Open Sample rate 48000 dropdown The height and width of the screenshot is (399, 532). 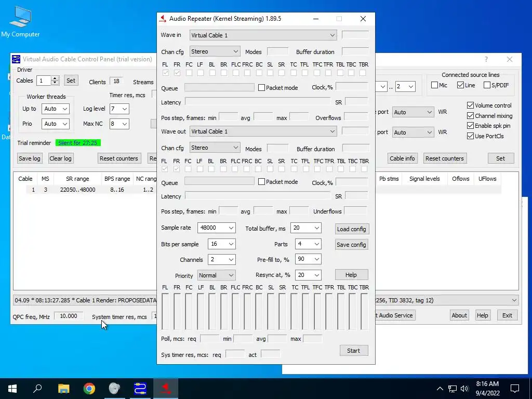pyautogui.click(x=217, y=228)
